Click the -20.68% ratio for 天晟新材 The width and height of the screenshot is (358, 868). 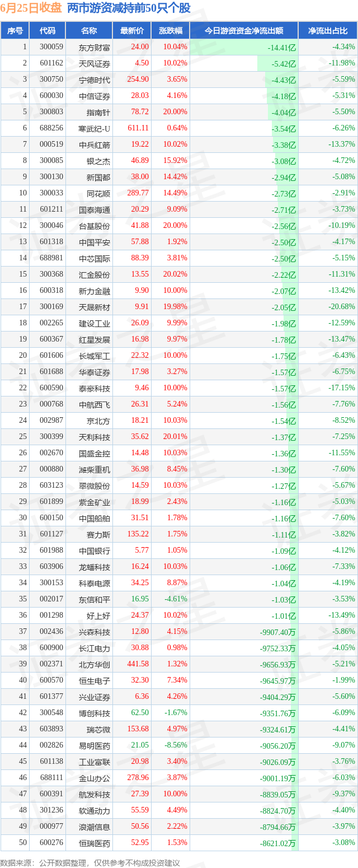point(342,307)
